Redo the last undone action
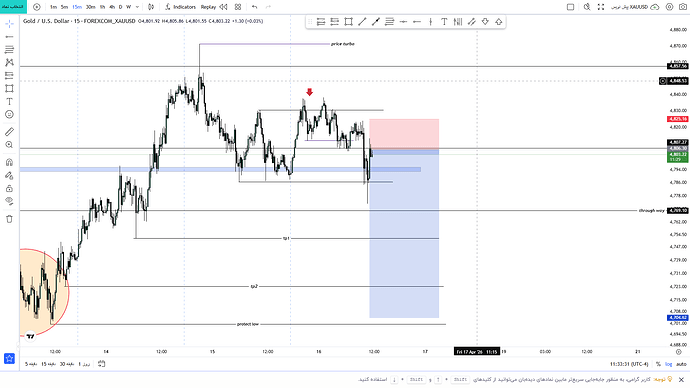 [268, 7]
